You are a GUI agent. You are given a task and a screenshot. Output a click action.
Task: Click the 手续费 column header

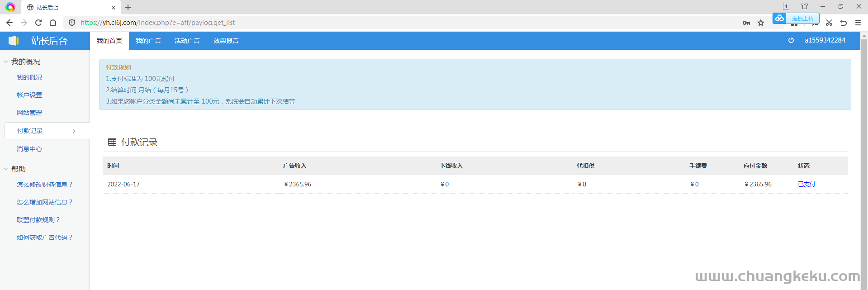click(x=698, y=166)
